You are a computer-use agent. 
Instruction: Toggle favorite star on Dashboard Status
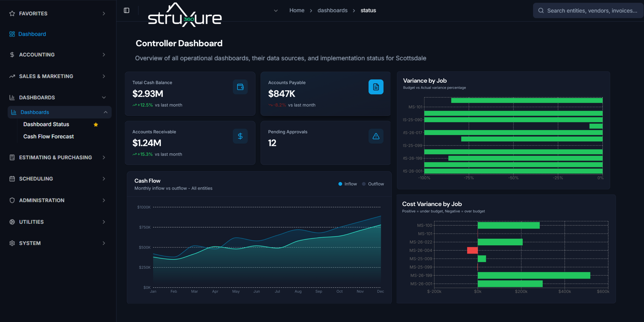click(x=96, y=125)
